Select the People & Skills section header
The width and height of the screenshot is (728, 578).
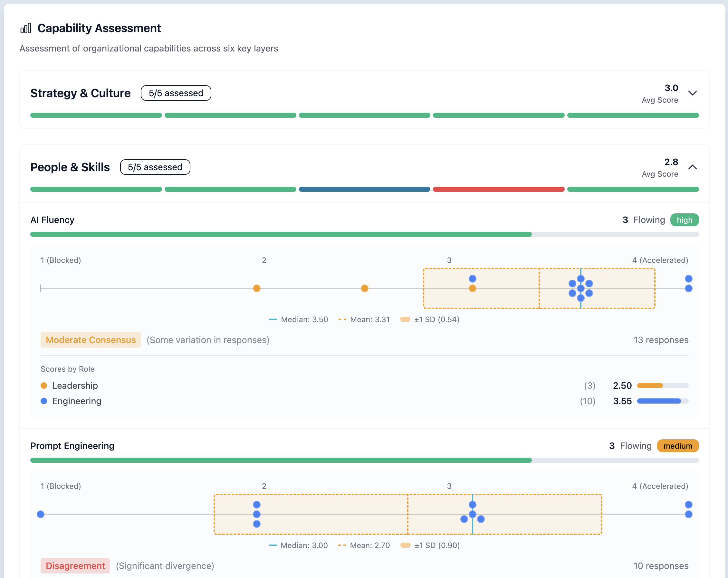(x=70, y=167)
